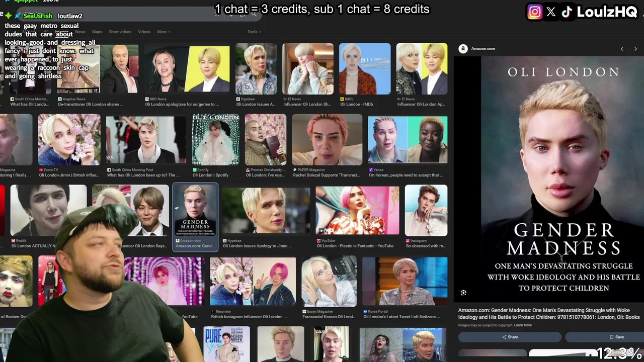Select the Korea Portal 'Latest Tweet' thumbnail
The width and height of the screenshot is (644, 362).
(405, 282)
